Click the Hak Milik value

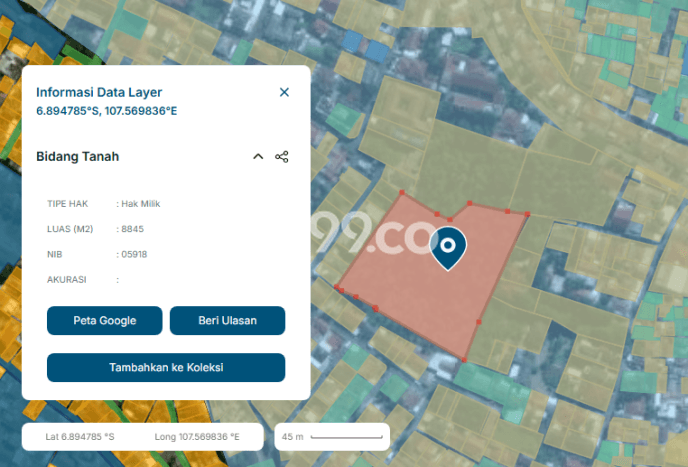[141, 204]
